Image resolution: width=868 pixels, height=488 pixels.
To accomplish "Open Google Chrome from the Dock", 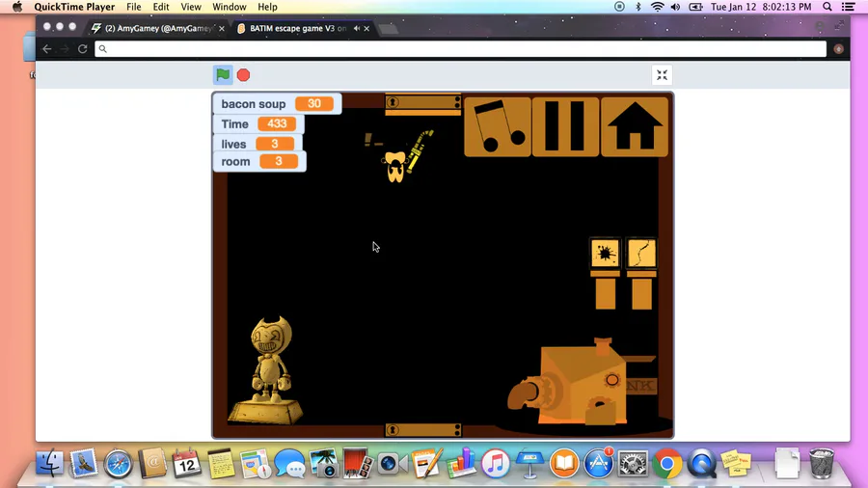I will [667, 463].
